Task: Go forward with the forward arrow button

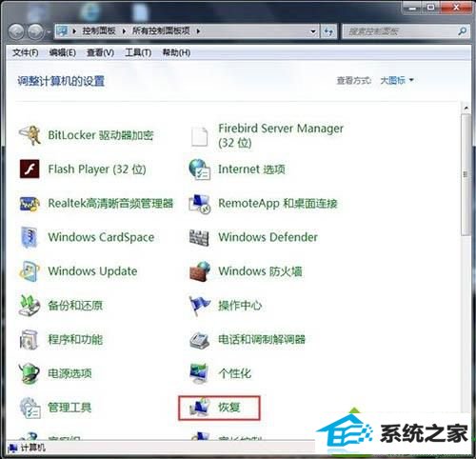Action: tap(35, 31)
